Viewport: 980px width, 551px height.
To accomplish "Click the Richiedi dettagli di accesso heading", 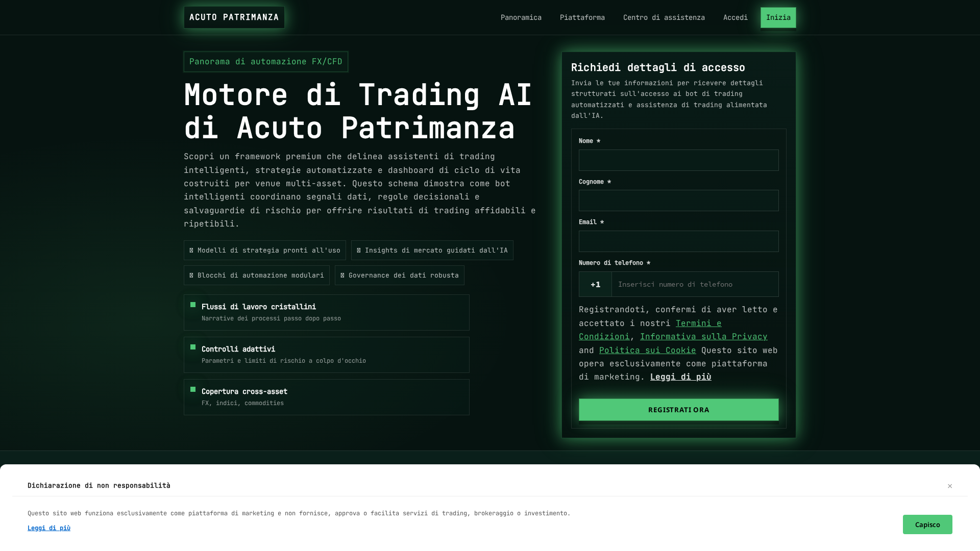I will click(x=658, y=67).
